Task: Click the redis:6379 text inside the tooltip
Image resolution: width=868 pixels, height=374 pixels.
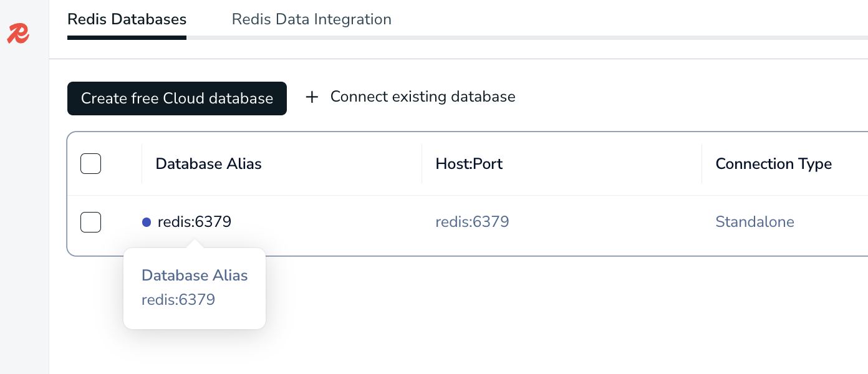Action: click(178, 300)
